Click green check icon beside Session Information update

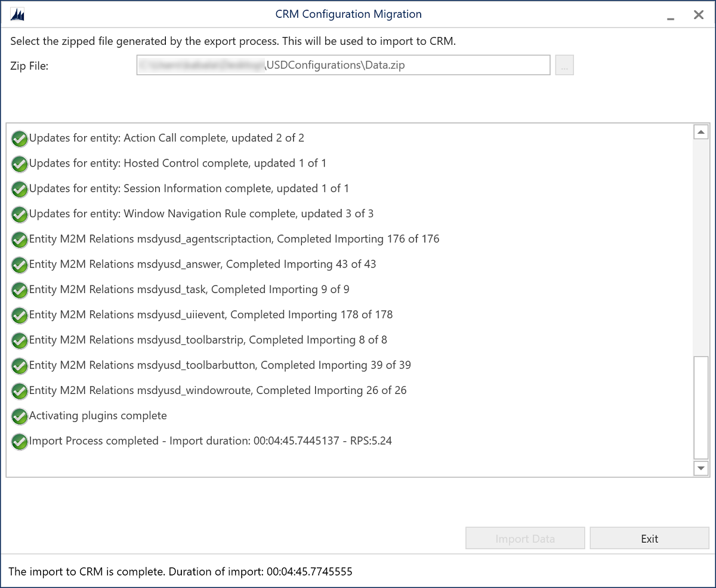coord(20,189)
